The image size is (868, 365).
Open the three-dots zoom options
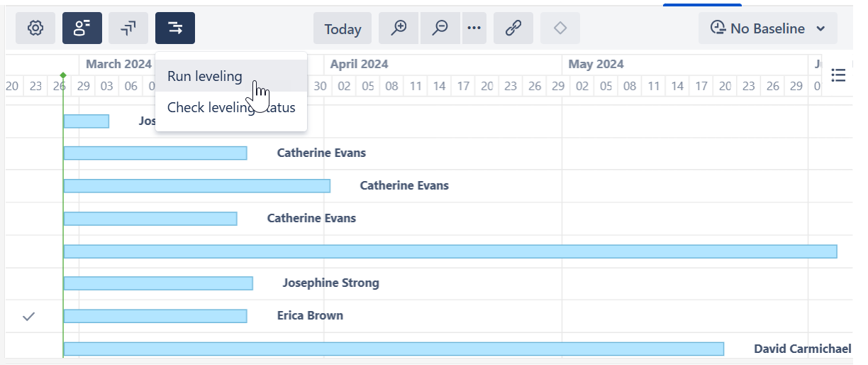[x=474, y=28]
